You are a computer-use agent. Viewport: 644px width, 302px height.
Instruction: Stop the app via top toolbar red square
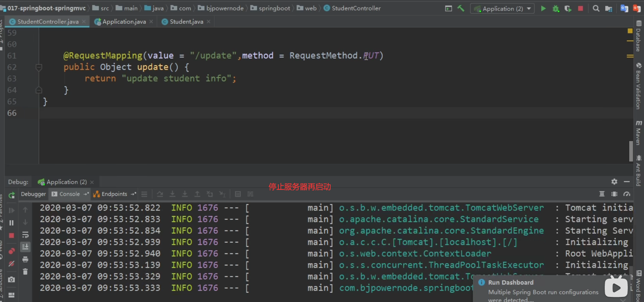click(580, 8)
